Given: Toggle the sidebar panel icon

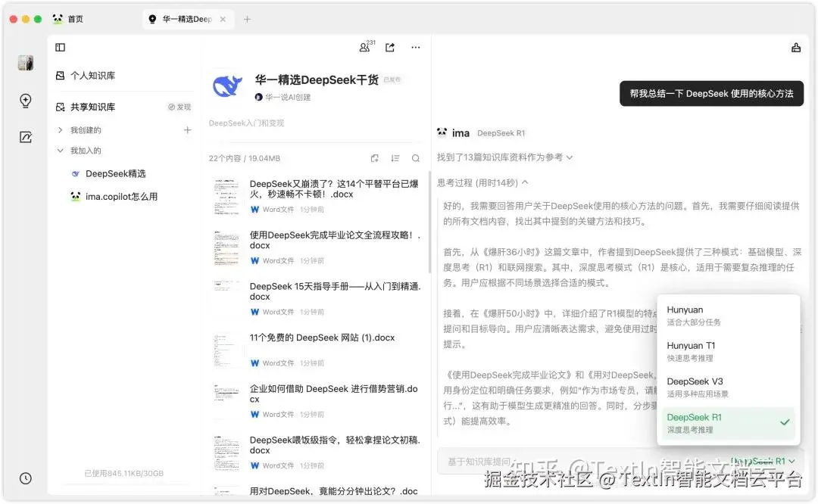Looking at the screenshot, I should [60, 48].
